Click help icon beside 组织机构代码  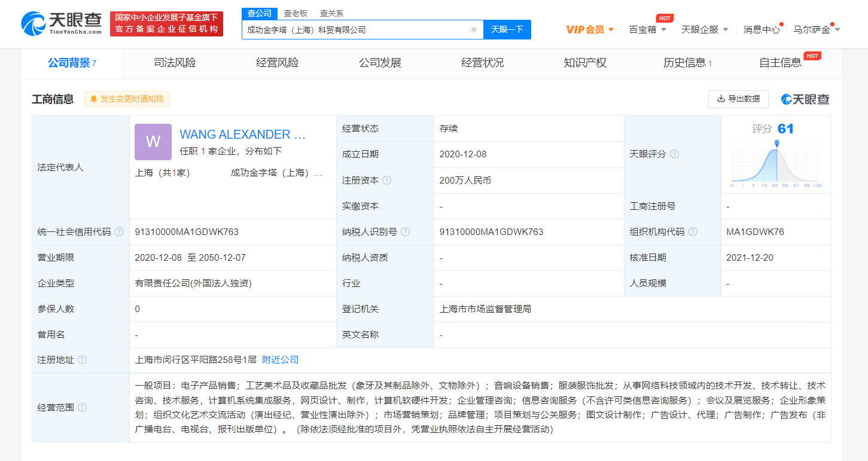tap(693, 232)
